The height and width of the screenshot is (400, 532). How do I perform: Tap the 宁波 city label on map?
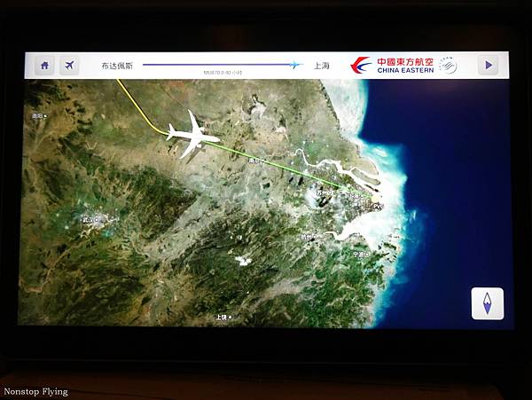tap(360, 254)
